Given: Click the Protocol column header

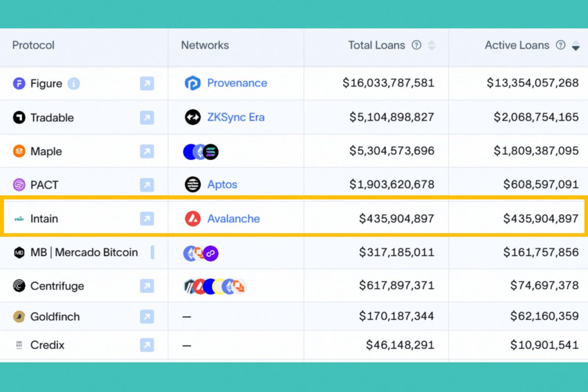Looking at the screenshot, I should click(33, 45).
